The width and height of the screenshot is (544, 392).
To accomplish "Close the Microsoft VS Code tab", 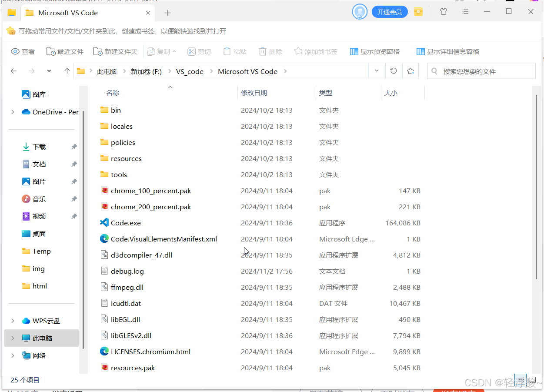I will click(x=148, y=13).
